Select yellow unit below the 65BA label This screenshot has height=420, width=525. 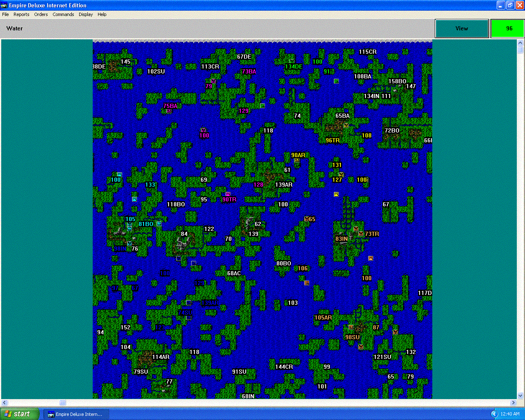(346, 126)
